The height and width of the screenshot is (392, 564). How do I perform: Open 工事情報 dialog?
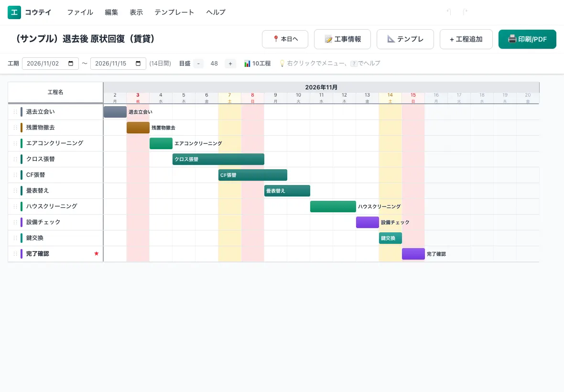(x=342, y=39)
